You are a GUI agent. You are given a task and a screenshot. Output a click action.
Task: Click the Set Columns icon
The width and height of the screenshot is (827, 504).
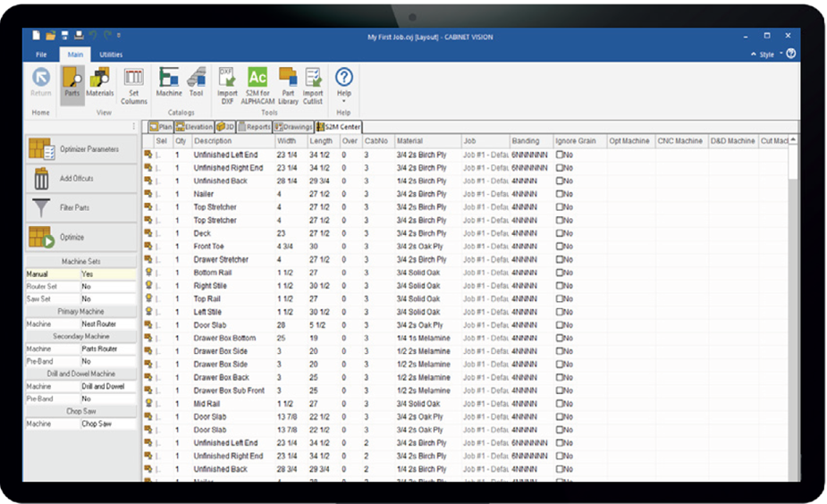[133, 80]
